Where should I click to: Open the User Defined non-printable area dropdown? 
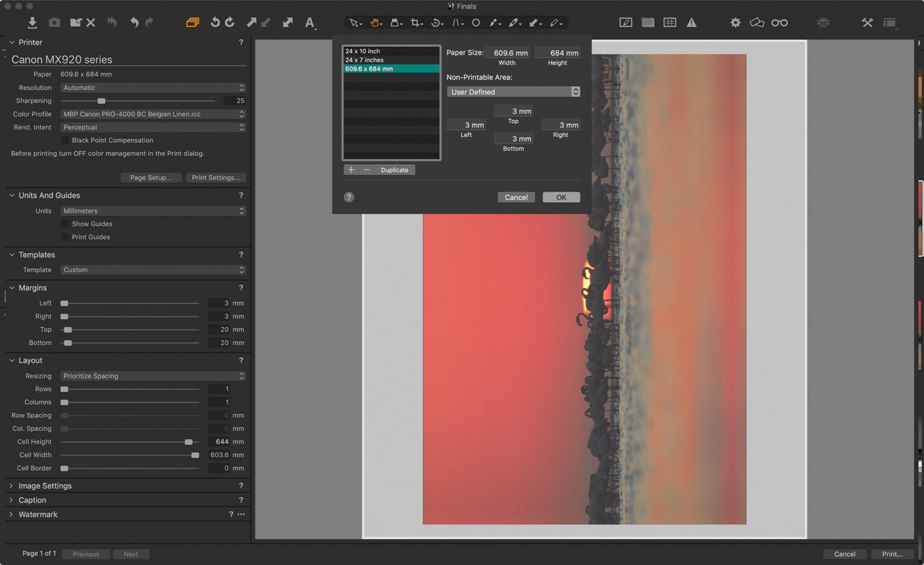tap(513, 92)
